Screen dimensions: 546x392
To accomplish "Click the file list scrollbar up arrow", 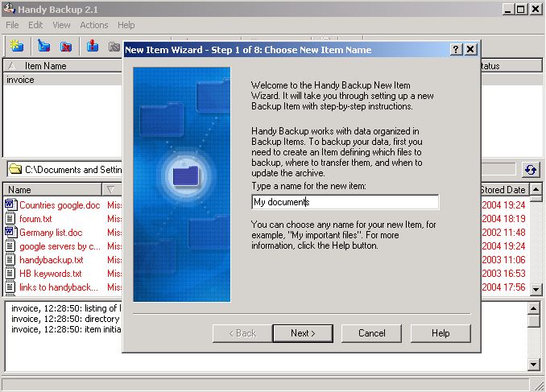I will pyautogui.click(x=536, y=189).
